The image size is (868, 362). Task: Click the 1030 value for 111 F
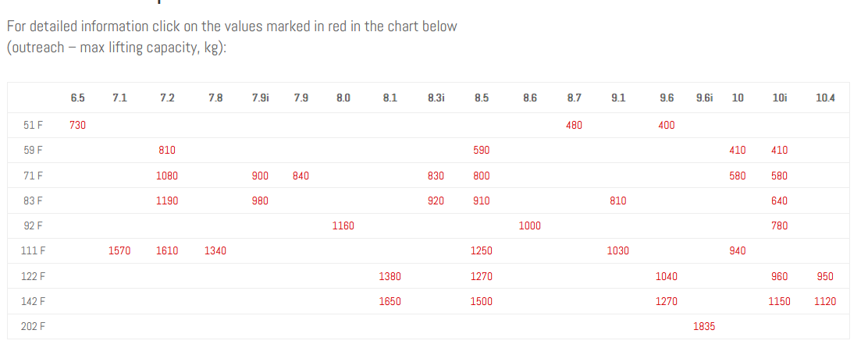click(617, 251)
